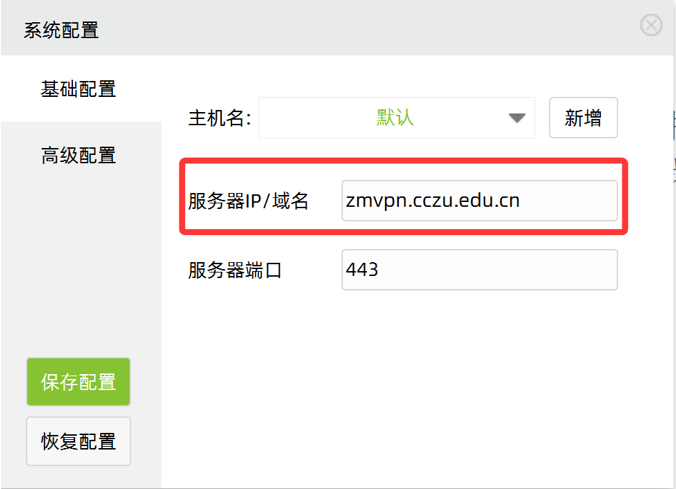Screen dimensions: 676x489
Task: Click the 主机名 label
Action: click(219, 119)
